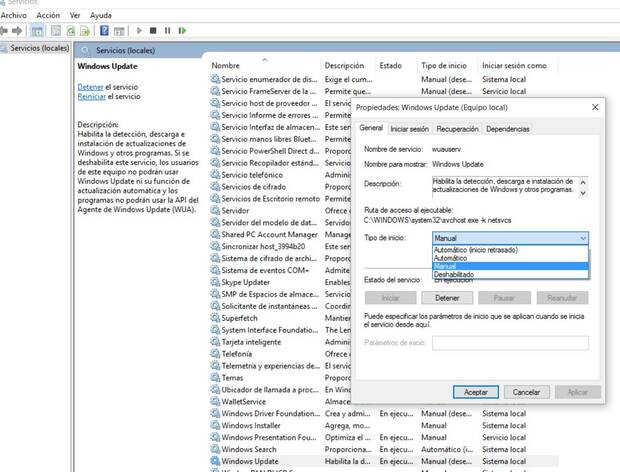
Task: Click gear icon beside Sincronizar host_3994b20
Action: click(x=215, y=246)
